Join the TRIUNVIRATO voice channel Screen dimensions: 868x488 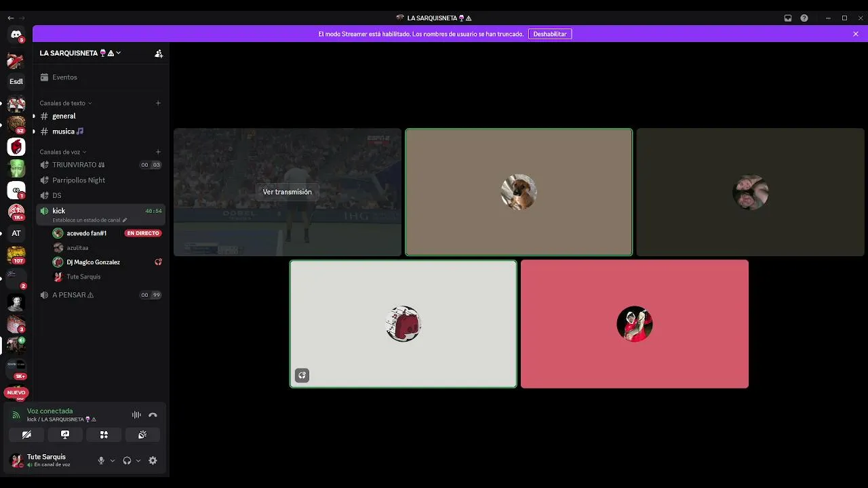(100, 165)
